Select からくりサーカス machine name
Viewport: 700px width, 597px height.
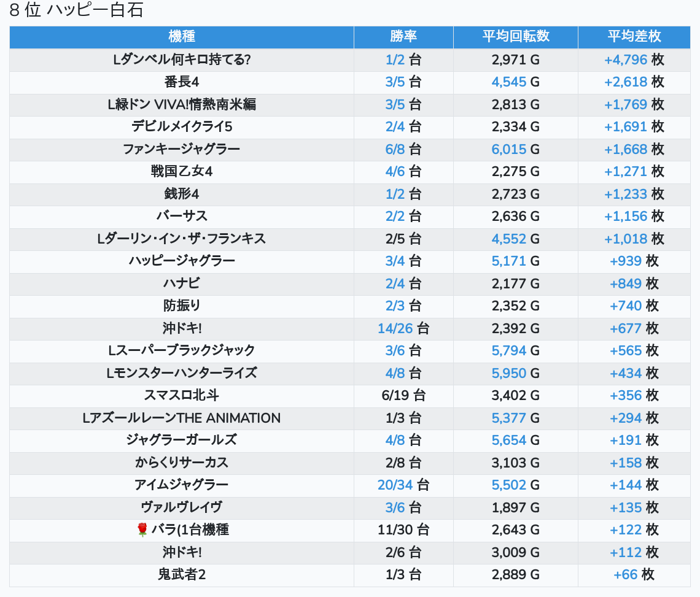tap(182, 463)
